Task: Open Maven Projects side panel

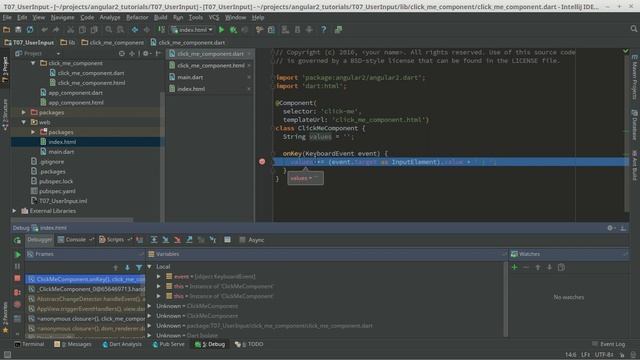Action: tap(635, 78)
